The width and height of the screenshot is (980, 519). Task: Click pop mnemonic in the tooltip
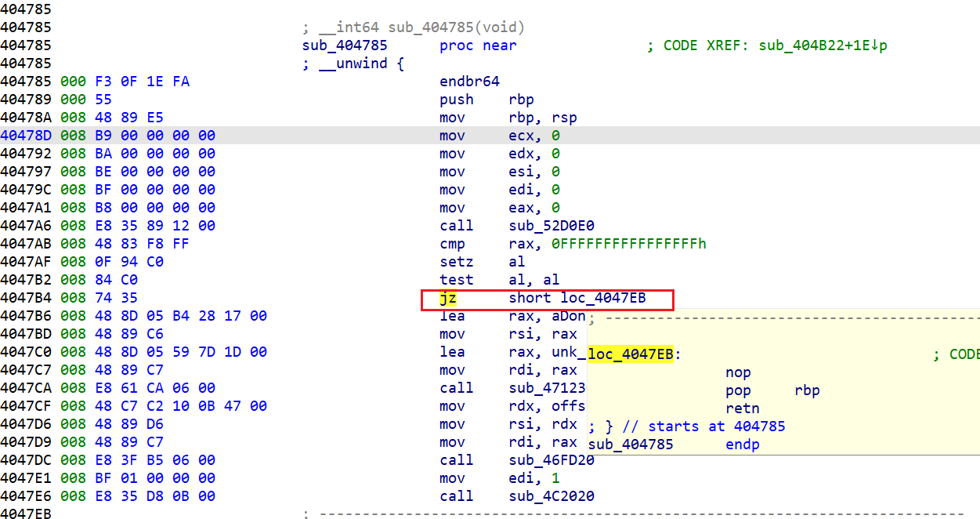point(738,390)
